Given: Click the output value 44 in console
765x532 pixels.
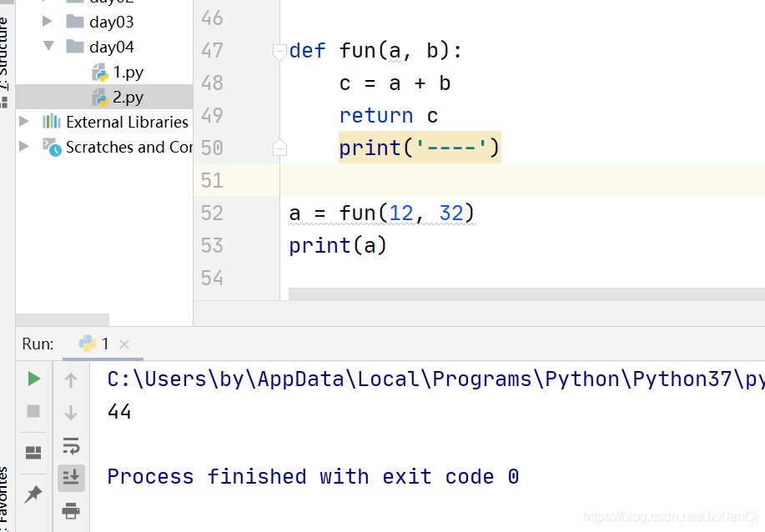Looking at the screenshot, I should 119,412.
